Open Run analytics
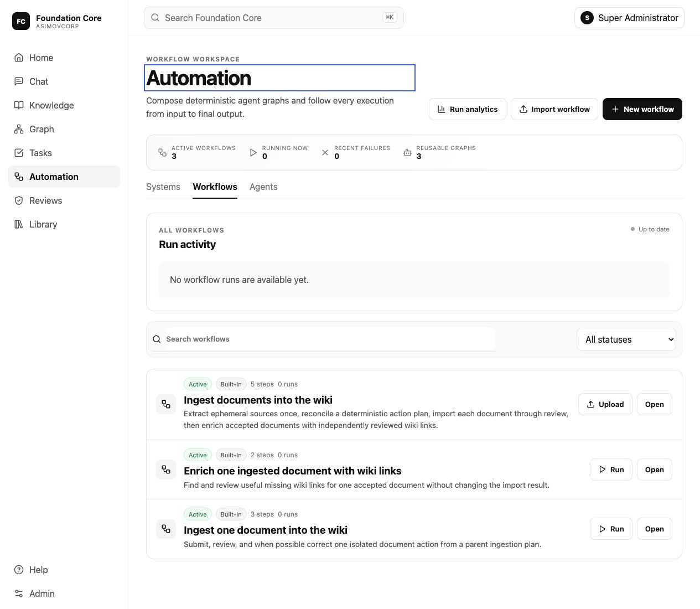This screenshot has height=609, width=700. coord(468,109)
